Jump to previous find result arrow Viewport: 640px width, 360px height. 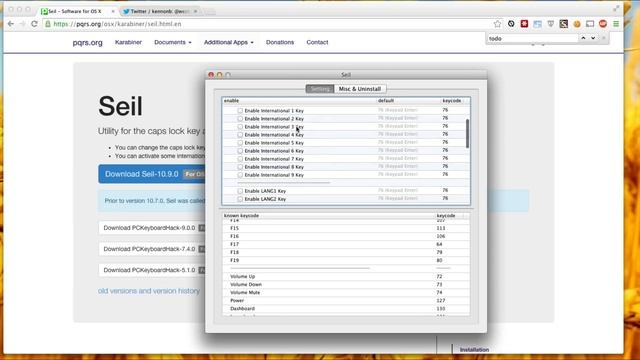pos(583,38)
